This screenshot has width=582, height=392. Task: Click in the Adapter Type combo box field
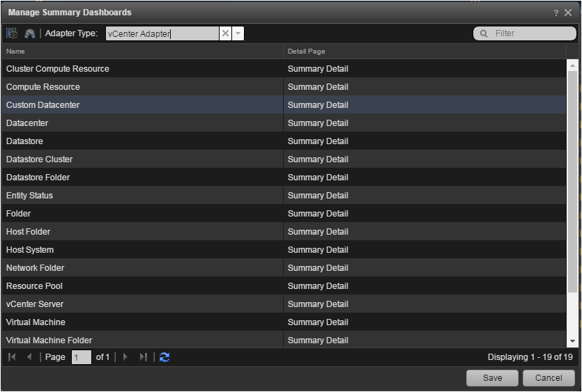pos(162,33)
